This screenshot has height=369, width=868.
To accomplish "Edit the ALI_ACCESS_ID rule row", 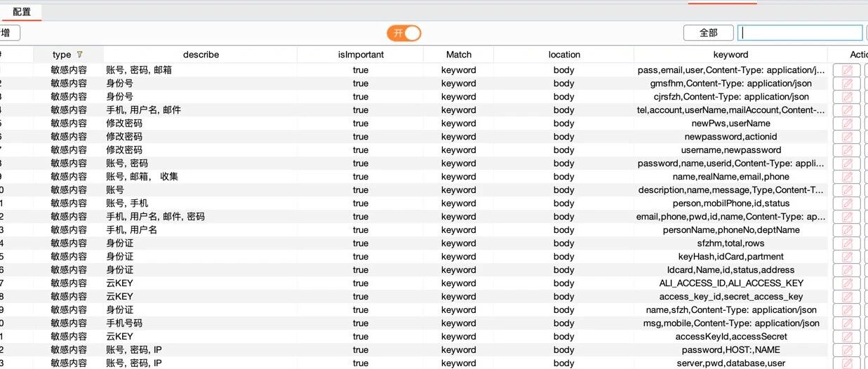I will (847, 283).
